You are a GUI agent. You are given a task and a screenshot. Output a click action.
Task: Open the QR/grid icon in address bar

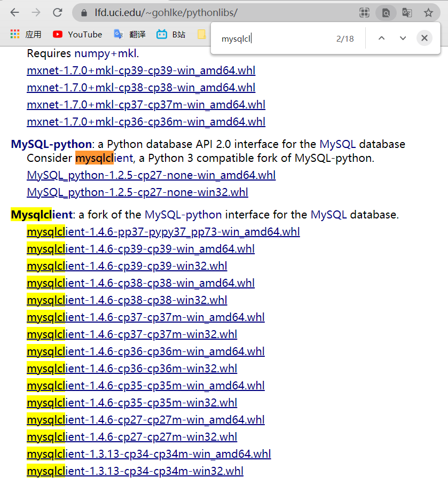point(365,13)
